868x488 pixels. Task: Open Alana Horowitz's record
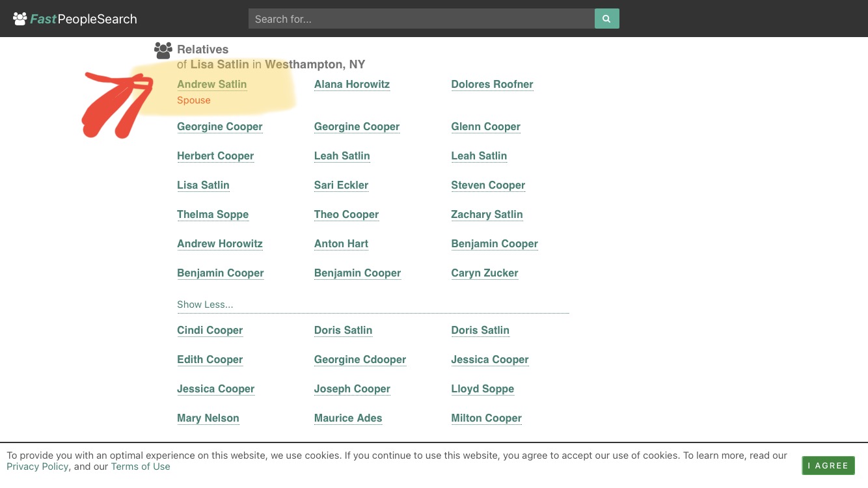352,84
